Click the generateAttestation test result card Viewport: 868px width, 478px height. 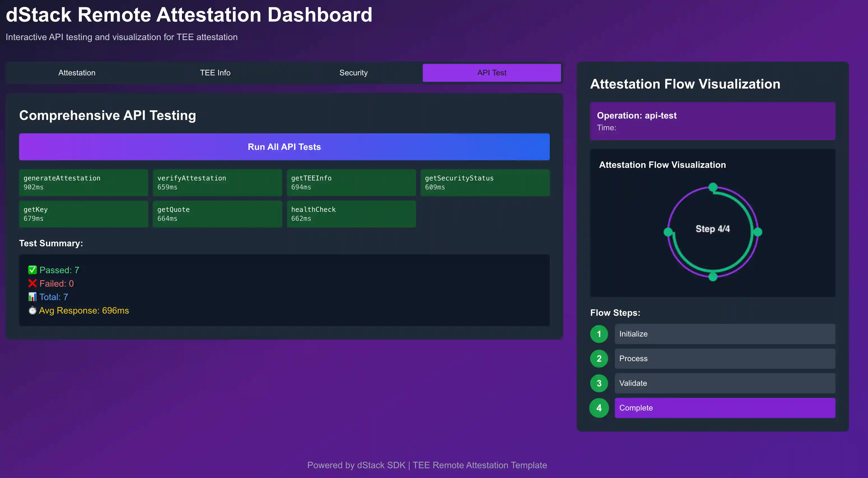coord(84,182)
